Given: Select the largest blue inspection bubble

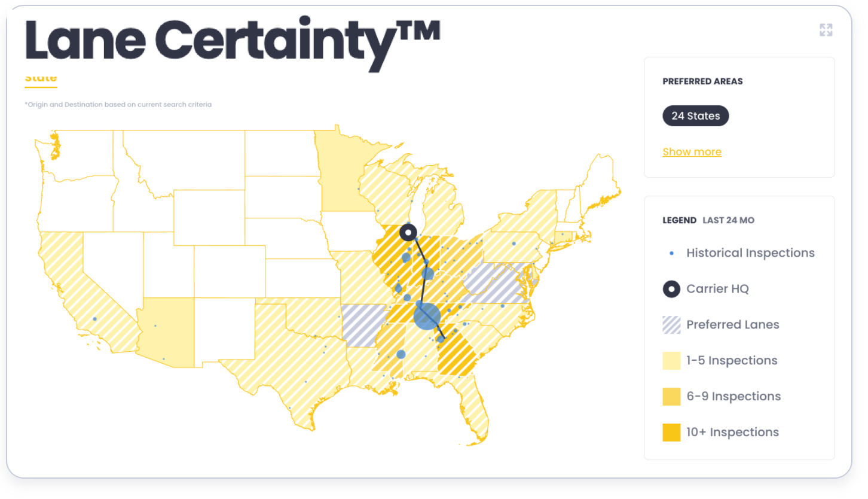Looking at the screenshot, I should point(427,317).
